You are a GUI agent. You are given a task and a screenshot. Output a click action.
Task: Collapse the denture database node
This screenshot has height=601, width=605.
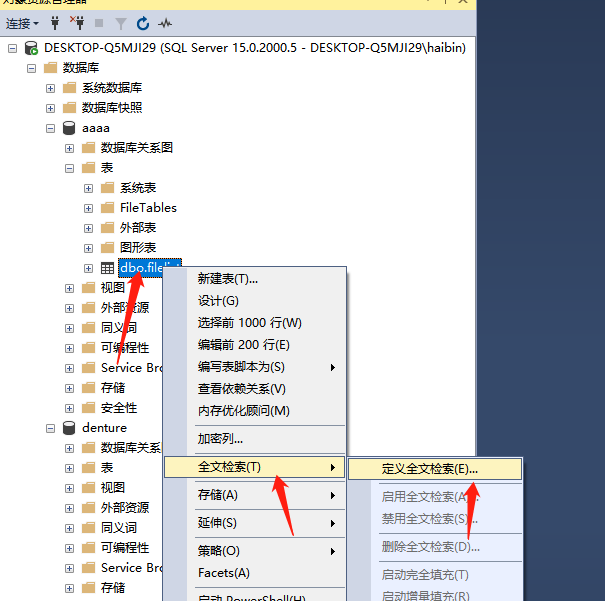51,429
